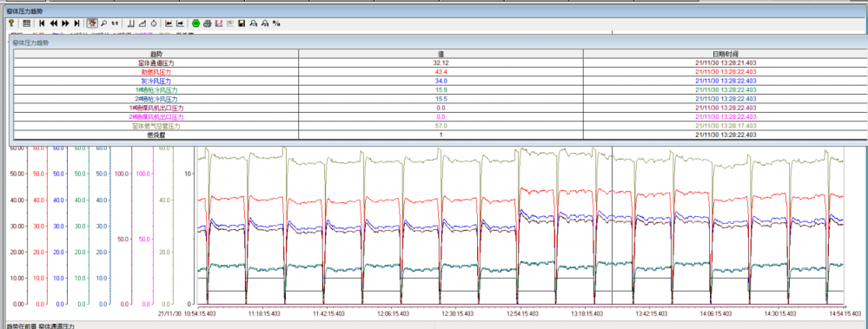Choose the time range clock icon
This screenshot has width=868, height=329.
(154, 23)
